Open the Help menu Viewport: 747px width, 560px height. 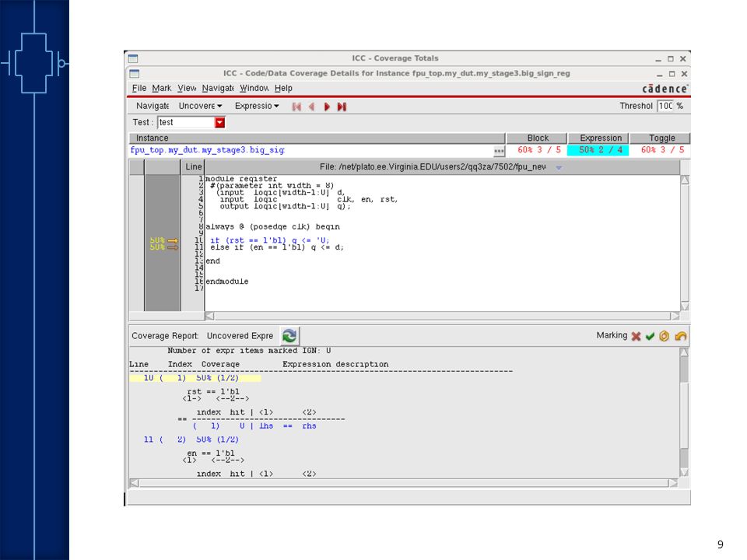[283, 88]
